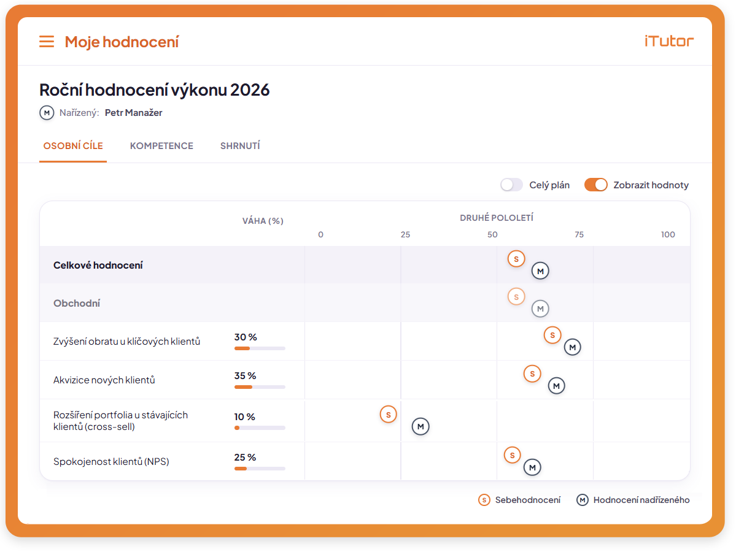Click M marker in cross-sell row

click(420, 427)
